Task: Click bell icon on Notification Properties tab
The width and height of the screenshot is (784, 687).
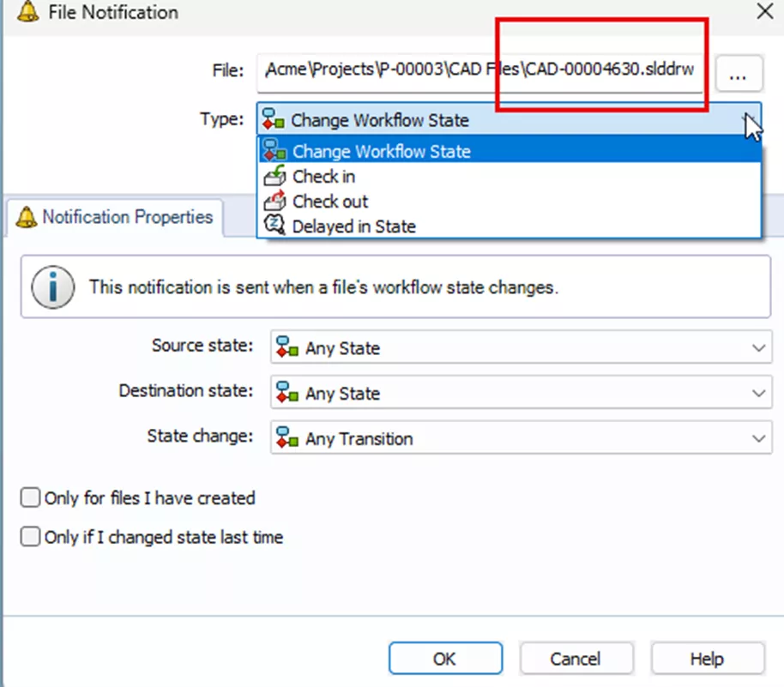Action: point(27,217)
